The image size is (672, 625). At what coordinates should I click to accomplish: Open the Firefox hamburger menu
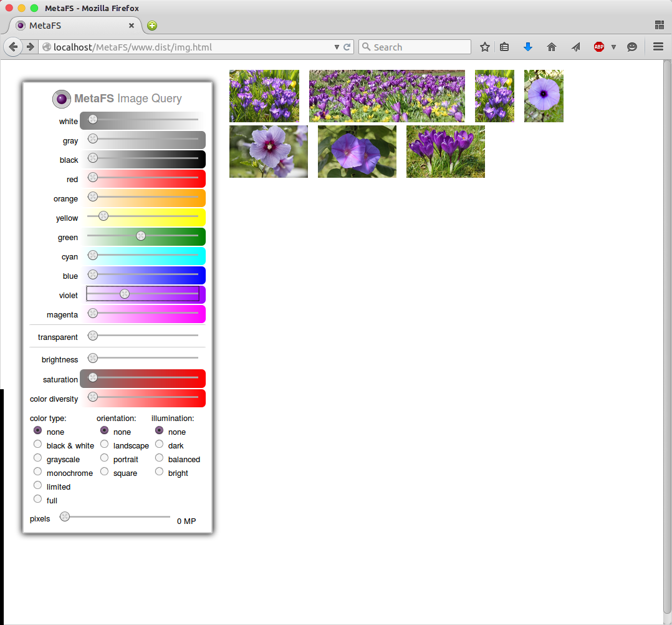pyautogui.click(x=658, y=47)
